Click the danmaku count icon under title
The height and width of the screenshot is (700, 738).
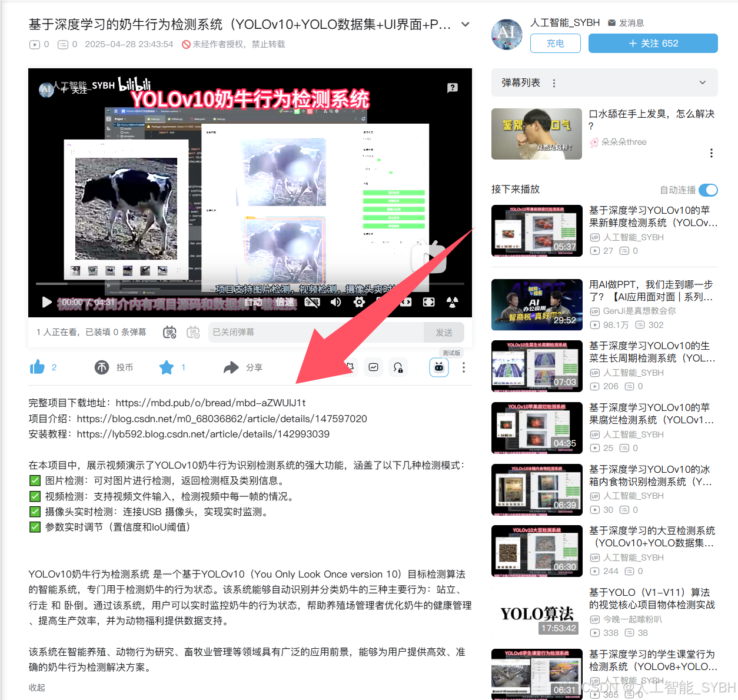(x=63, y=44)
